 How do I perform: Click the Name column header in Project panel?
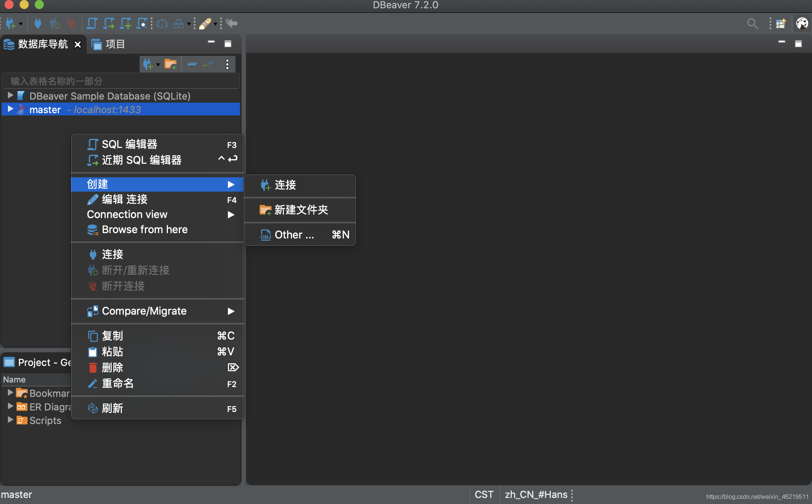tap(14, 380)
